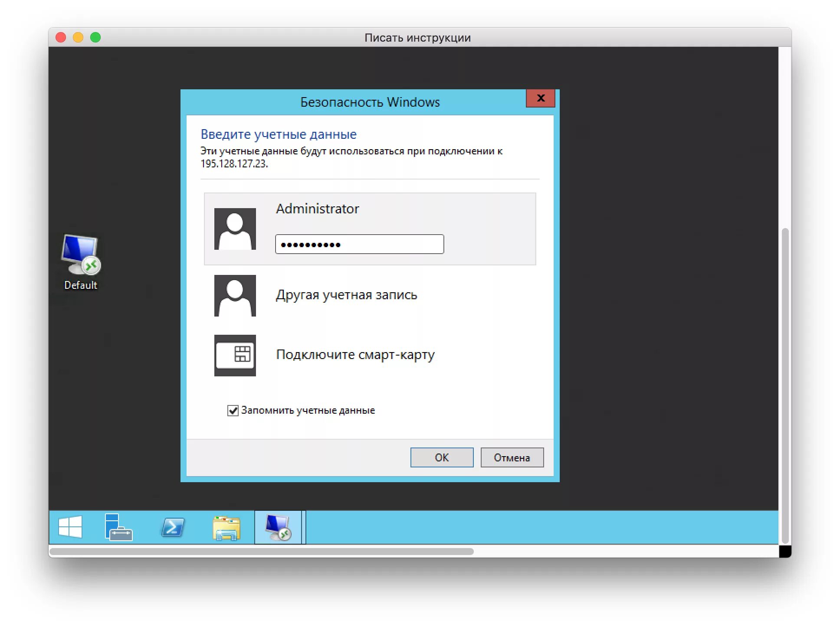
Task: Click the horizontal scrollbar thumb
Action: (x=262, y=551)
